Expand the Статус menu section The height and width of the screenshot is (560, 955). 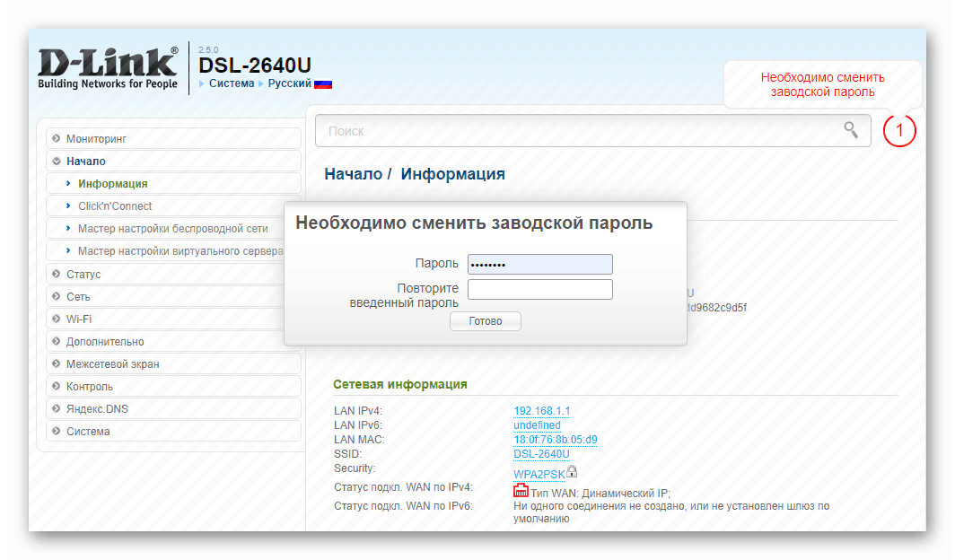click(173, 275)
